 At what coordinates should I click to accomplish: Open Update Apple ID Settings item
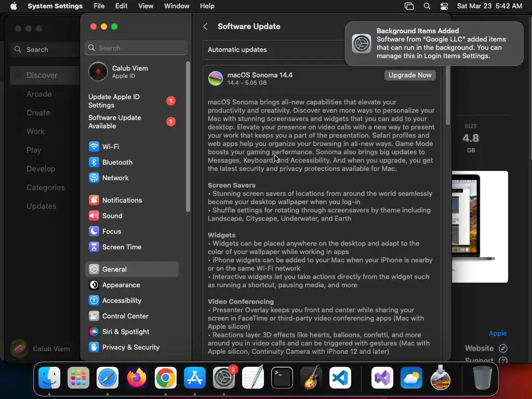(131, 101)
